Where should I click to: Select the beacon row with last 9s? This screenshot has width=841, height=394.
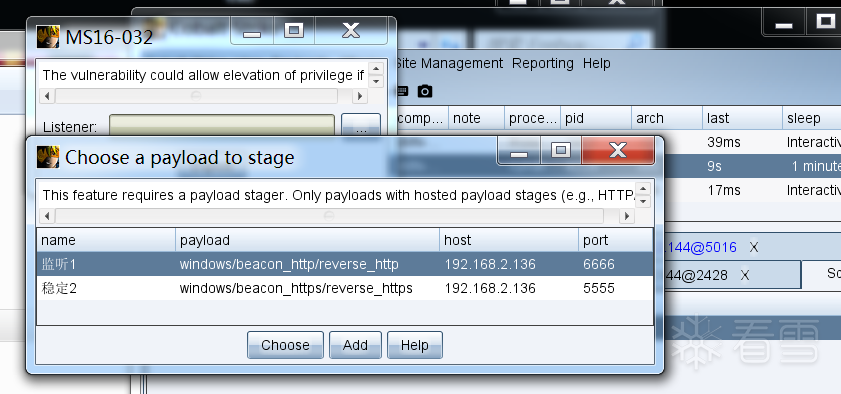click(753, 166)
